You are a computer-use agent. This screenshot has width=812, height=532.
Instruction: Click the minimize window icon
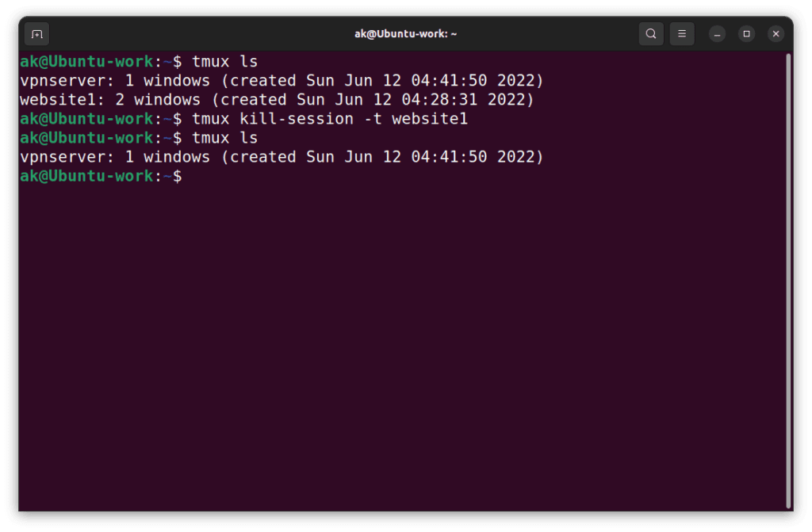tap(715, 33)
